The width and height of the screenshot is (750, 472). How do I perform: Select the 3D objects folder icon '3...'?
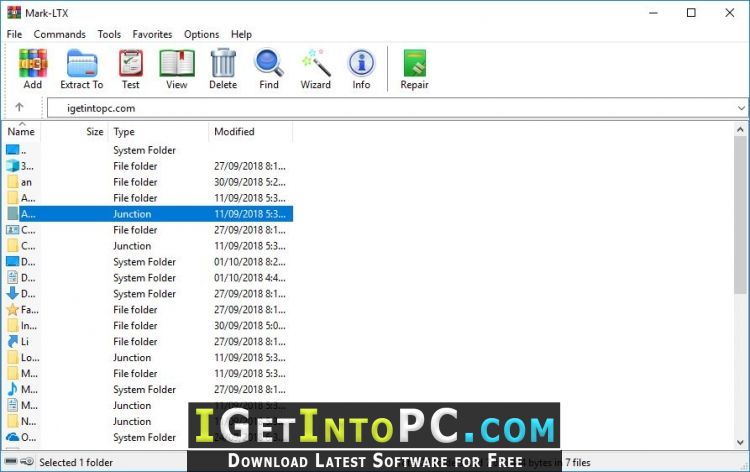click(x=12, y=166)
